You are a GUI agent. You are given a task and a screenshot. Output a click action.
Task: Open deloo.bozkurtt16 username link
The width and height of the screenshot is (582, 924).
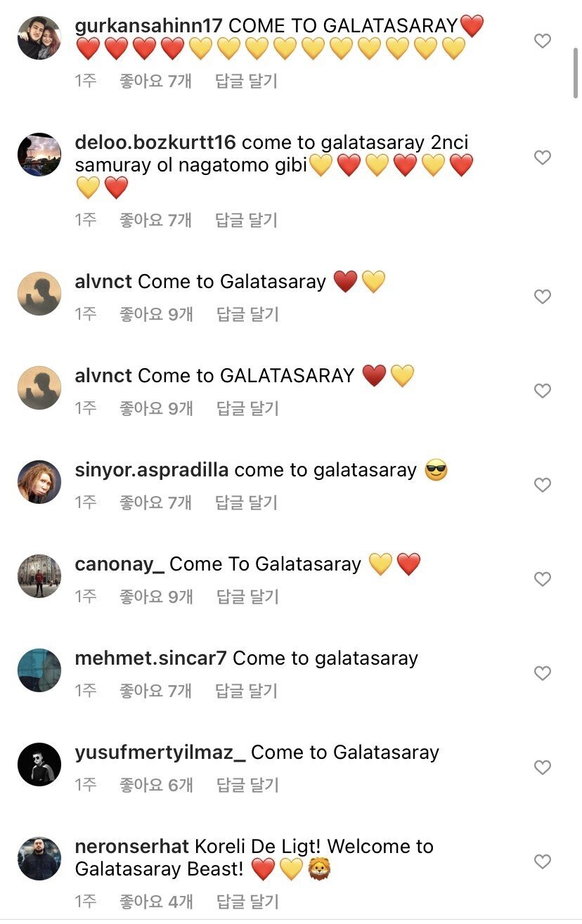pos(155,143)
